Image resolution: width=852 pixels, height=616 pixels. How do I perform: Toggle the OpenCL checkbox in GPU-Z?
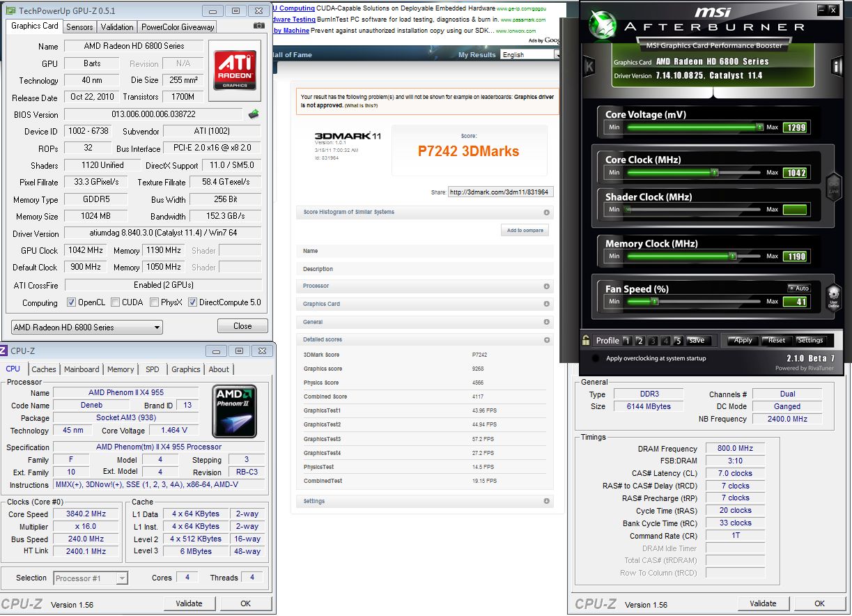coord(71,302)
